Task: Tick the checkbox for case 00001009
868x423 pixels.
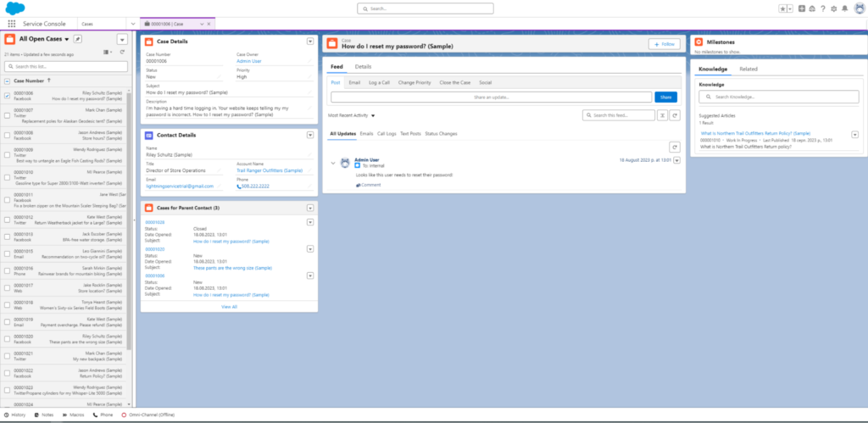Action: pyautogui.click(x=8, y=152)
